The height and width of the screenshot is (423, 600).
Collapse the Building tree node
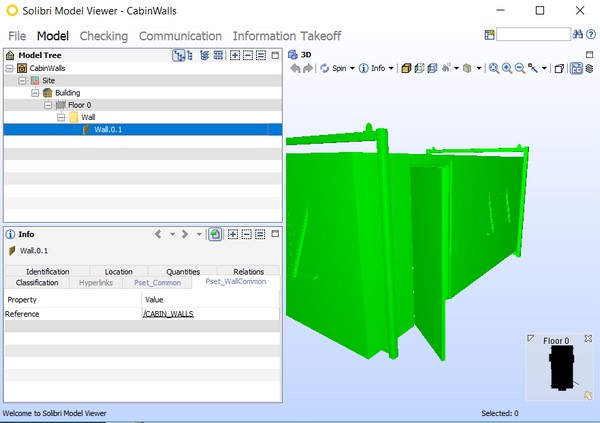point(35,92)
